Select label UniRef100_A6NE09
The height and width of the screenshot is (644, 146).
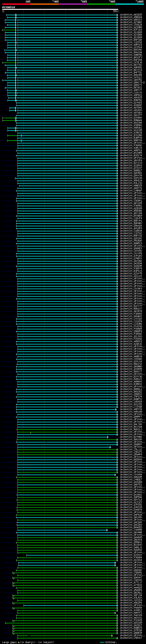tap(131, 357)
